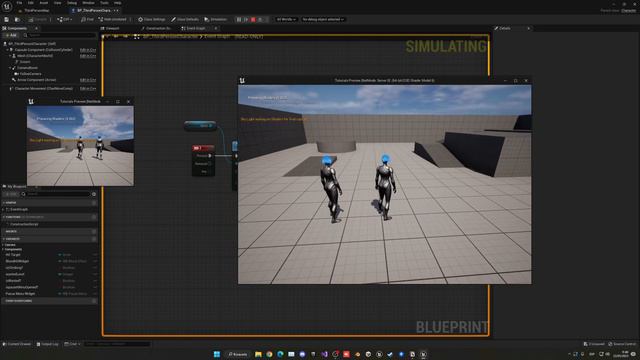Screen dimensions: 640x360
Task: Open the Windows Start menu
Action: tap(217, 354)
